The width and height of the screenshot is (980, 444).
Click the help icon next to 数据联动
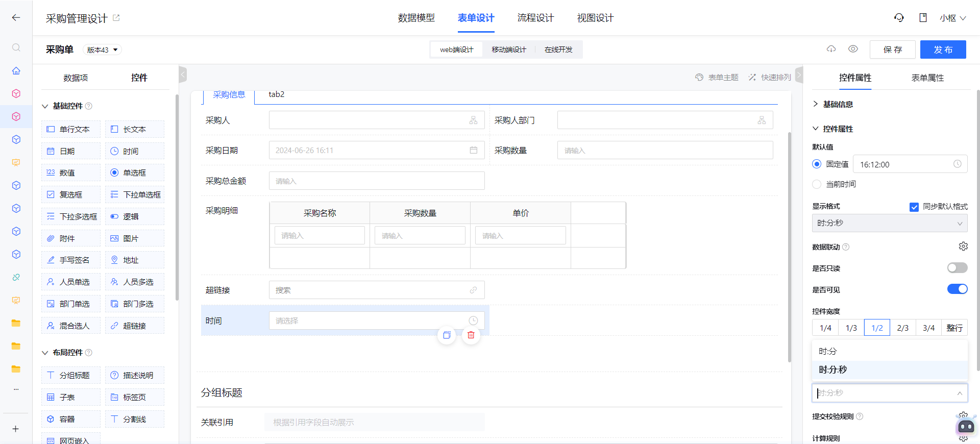[x=846, y=247]
